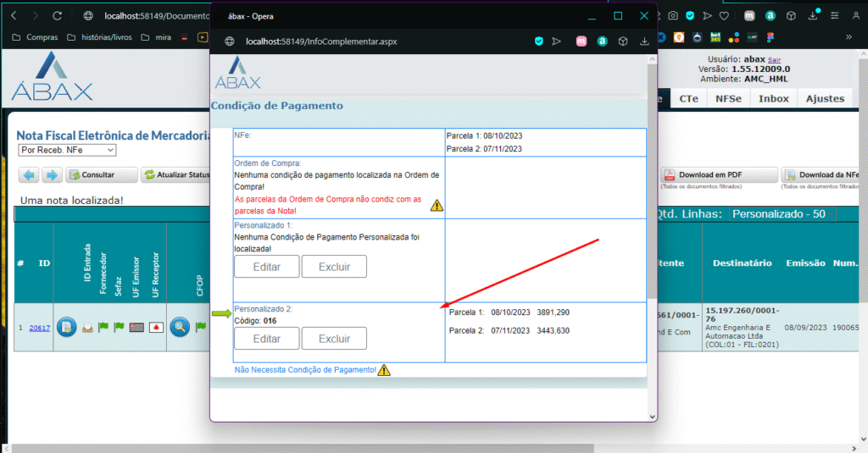Open the 'Personalizado - 50' line quantity dropdown
The image size is (868, 453).
click(778, 214)
